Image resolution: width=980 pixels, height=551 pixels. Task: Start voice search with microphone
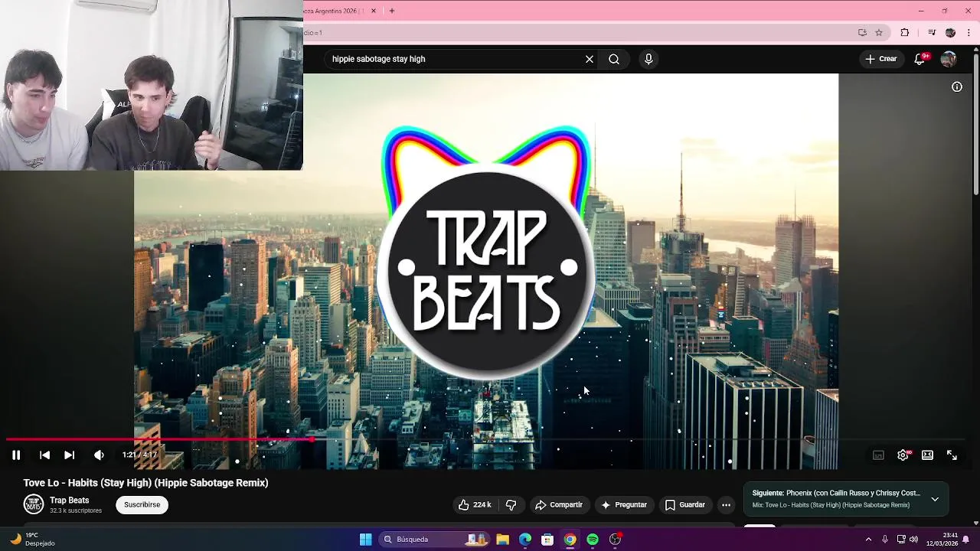(x=648, y=59)
